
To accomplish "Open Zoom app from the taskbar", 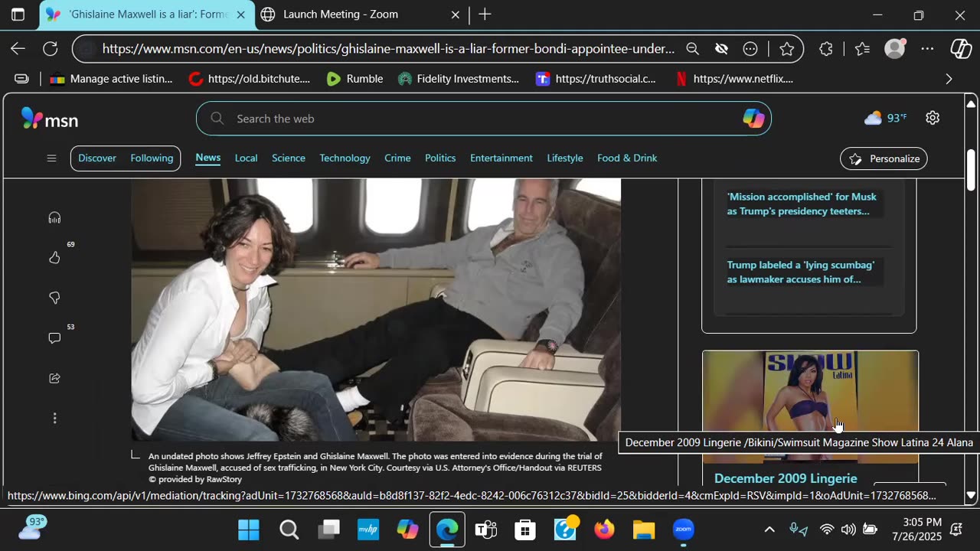I will pyautogui.click(x=683, y=530).
